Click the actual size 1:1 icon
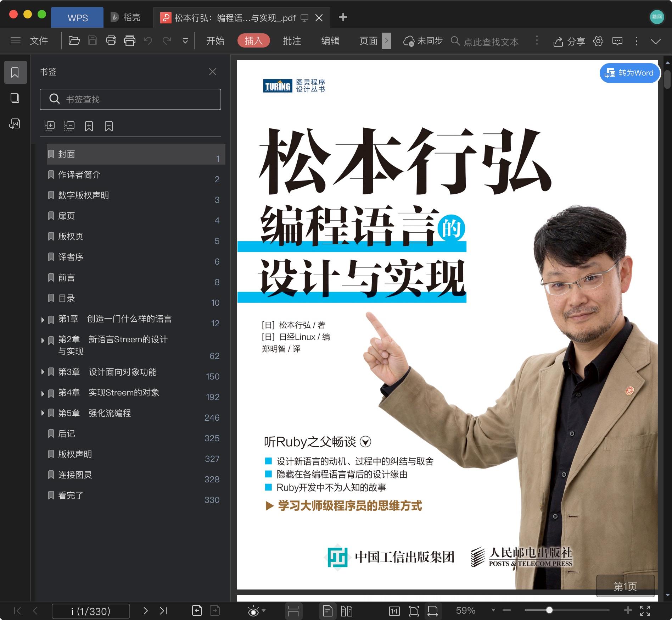The width and height of the screenshot is (672, 620). pos(394,611)
